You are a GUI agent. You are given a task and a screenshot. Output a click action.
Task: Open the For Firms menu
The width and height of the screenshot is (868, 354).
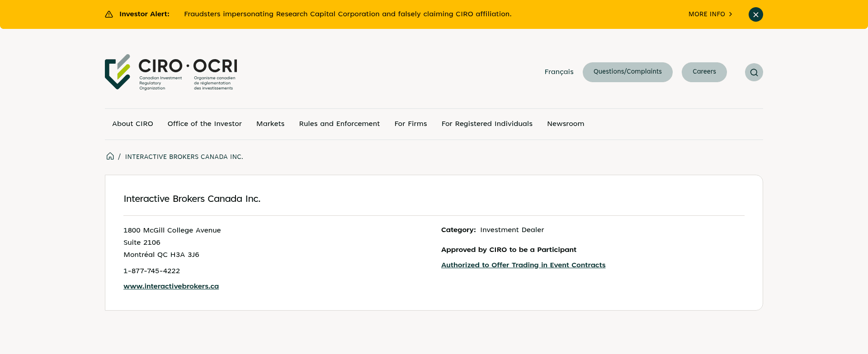click(410, 124)
